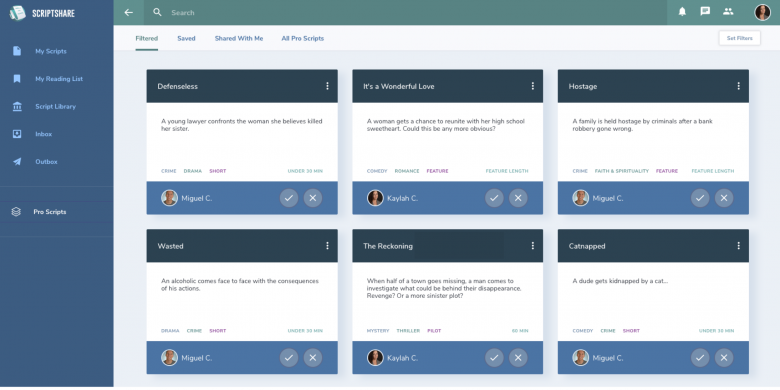This screenshot has width=780, height=390.
Task: Open the Catnapped card three-dot menu
Action: coord(738,246)
